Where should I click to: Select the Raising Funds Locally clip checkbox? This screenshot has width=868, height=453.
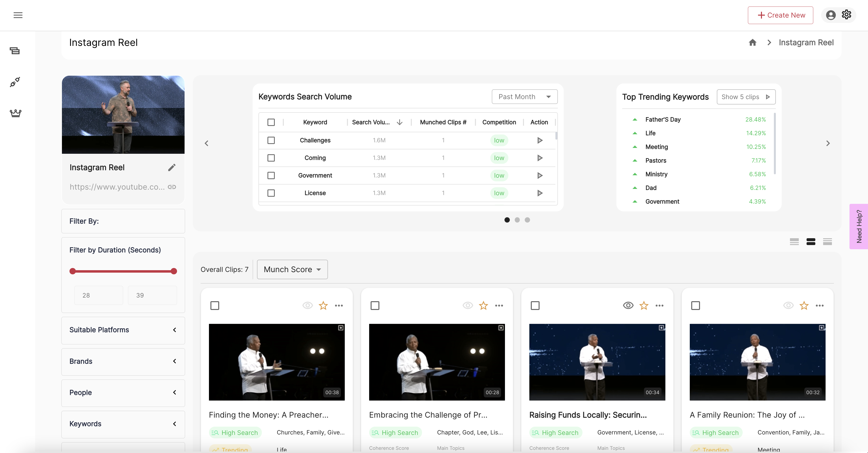point(535,306)
